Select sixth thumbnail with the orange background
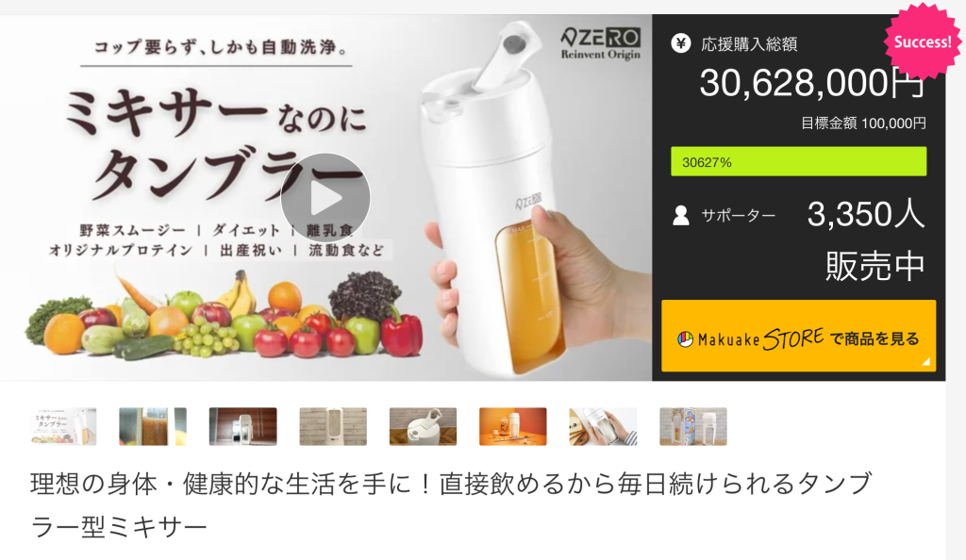The width and height of the screenshot is (966, 560). [x=512, y=426]
